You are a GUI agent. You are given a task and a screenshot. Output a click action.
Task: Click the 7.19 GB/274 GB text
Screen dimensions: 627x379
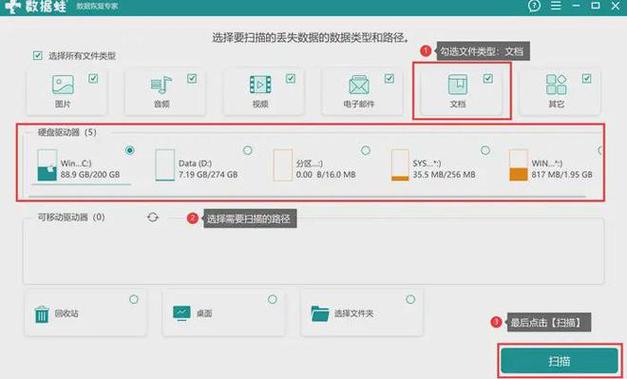coord(208,175)
